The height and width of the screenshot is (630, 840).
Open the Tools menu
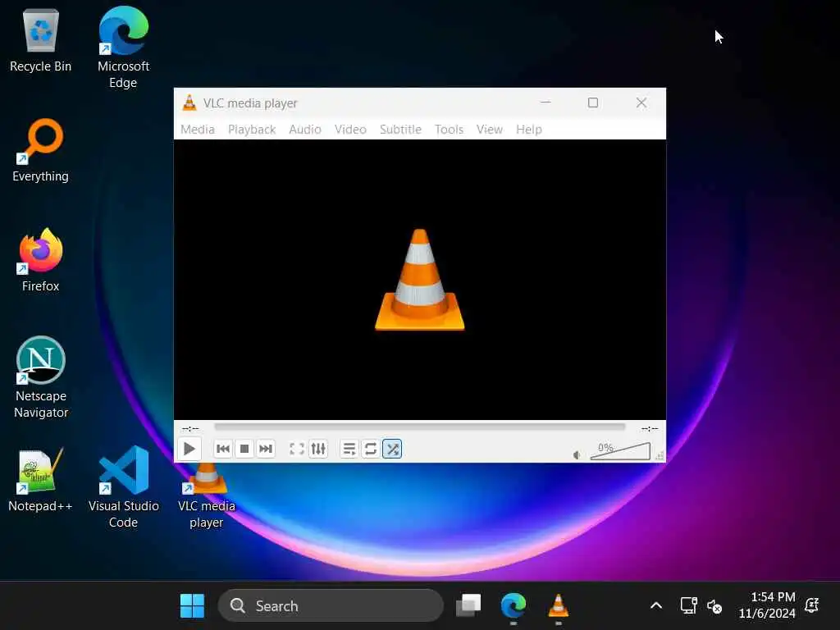449,129
